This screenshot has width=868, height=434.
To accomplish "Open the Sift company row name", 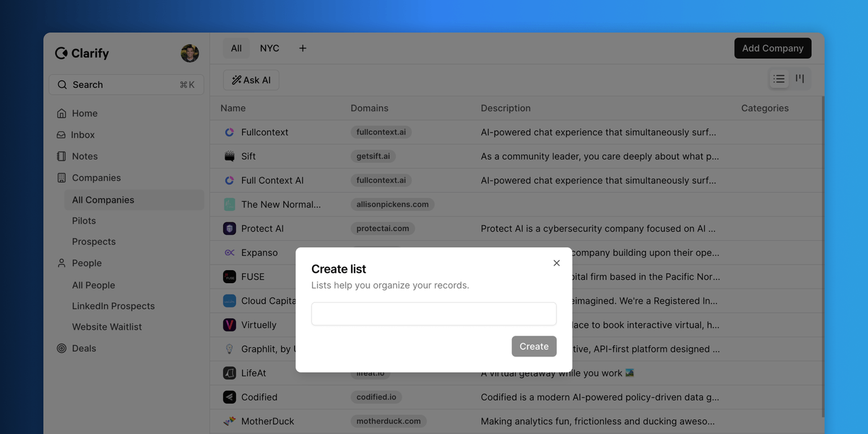I will [249, 157].
